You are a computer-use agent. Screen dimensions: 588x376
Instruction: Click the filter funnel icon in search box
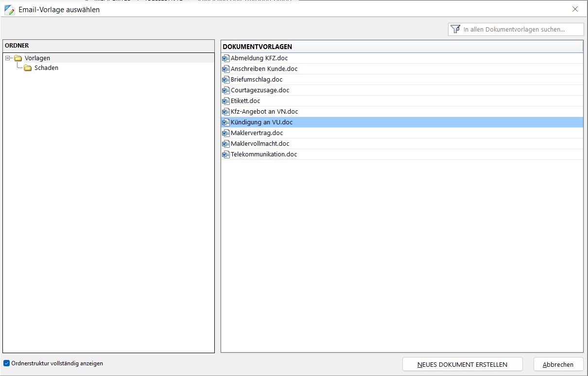455,29
